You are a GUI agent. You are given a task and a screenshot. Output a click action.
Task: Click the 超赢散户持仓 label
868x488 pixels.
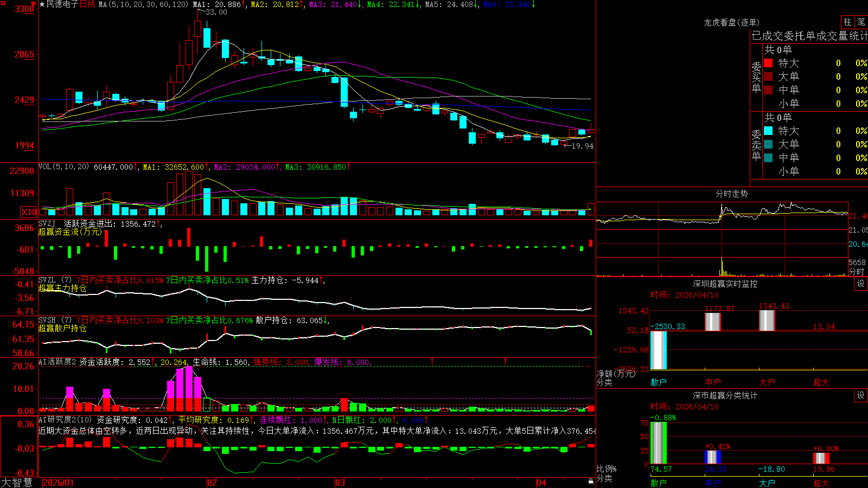point(62,328)
